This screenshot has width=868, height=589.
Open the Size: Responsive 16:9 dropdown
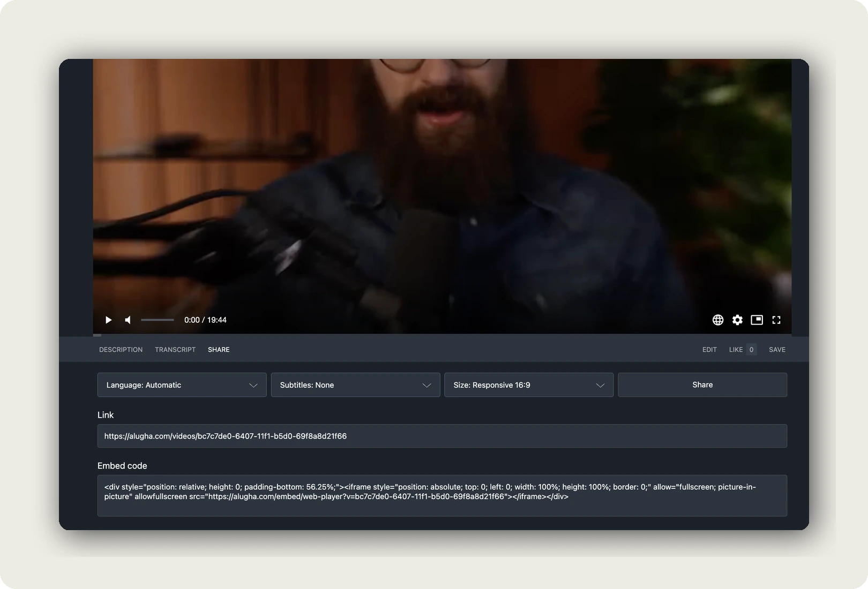click(x=529, y=385)
